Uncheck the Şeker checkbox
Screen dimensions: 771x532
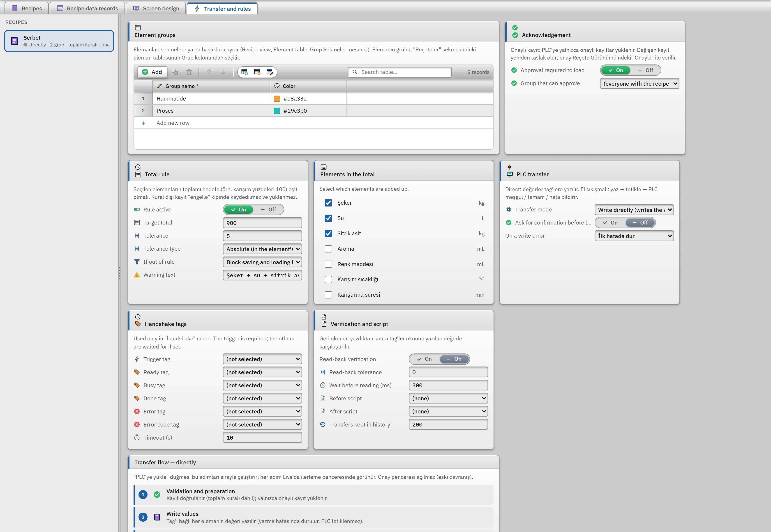(x=328, y=203)
